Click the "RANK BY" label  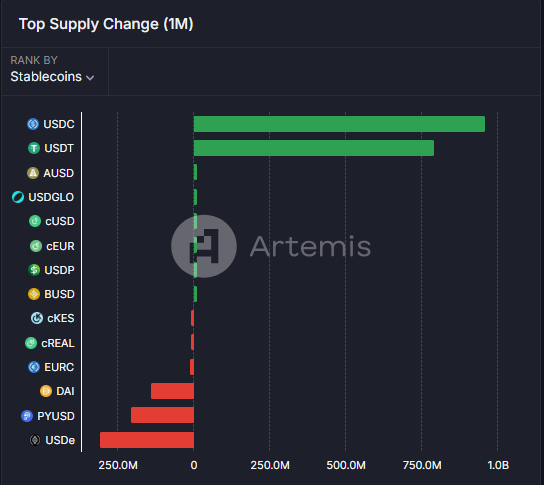(34, 60)
